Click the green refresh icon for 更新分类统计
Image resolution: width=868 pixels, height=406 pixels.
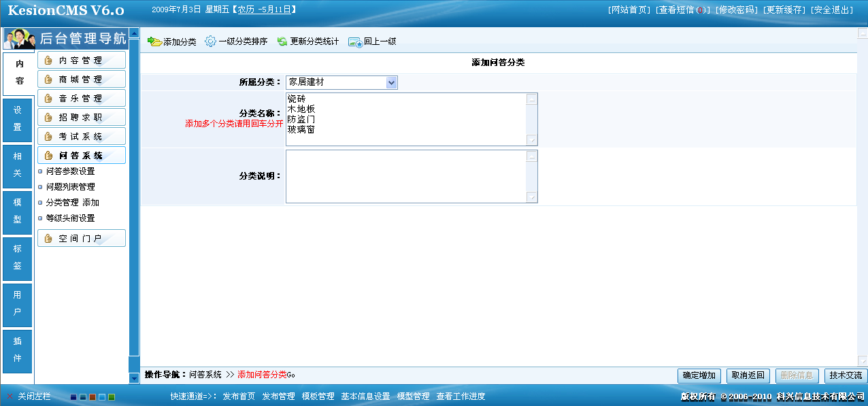click(x=282, y=41)
